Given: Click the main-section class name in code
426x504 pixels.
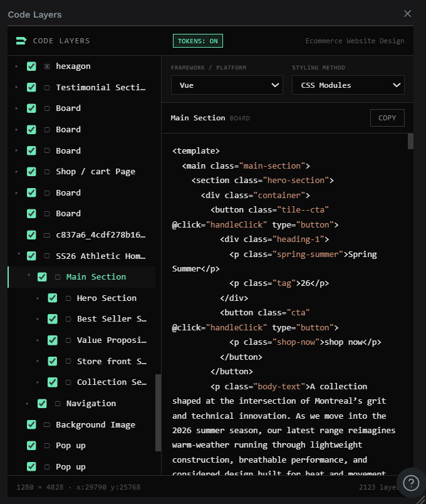Looking at the screenshot, I should coord(272,166).
